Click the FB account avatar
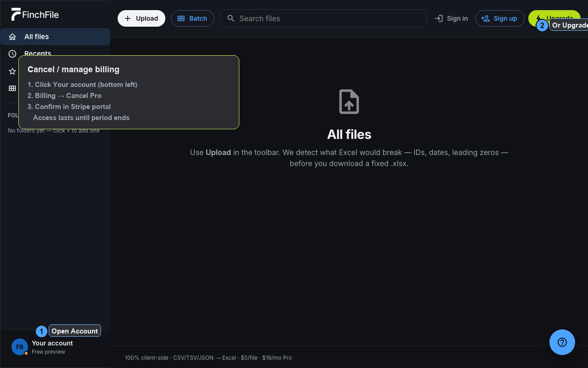This screenshot has width=588, height=368. pos(20,347)
